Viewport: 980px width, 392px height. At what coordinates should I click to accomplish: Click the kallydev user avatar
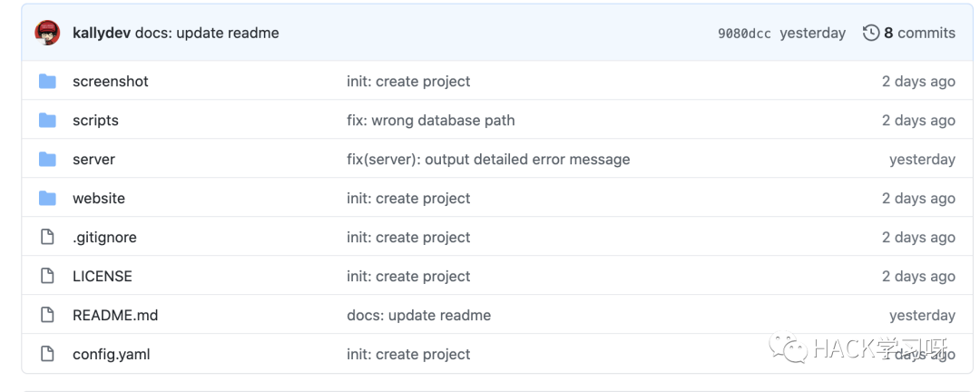(47, 33)
